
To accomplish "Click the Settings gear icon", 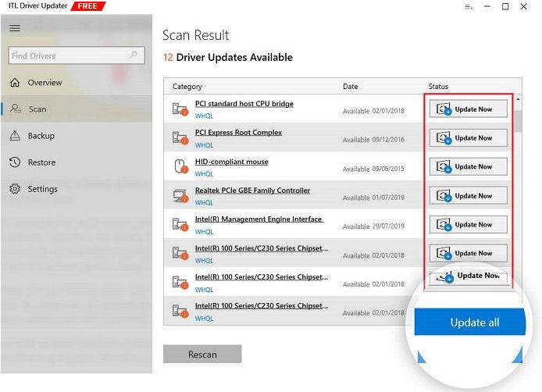I will [15, 189].
